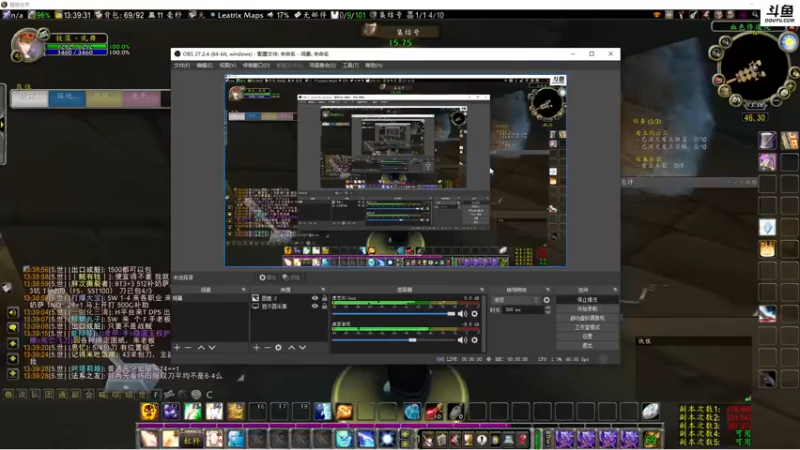Mute the 麦克风/Aux channel speaker
The image size is (800, 450).
(462, 314)
